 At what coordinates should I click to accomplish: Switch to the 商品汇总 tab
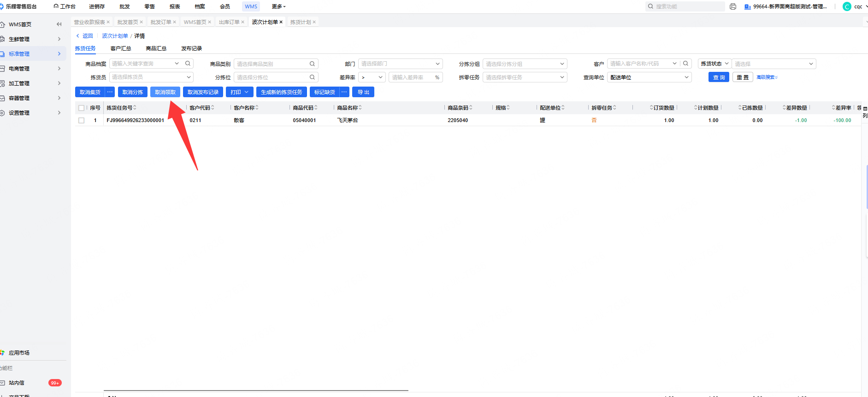[156, 48]
